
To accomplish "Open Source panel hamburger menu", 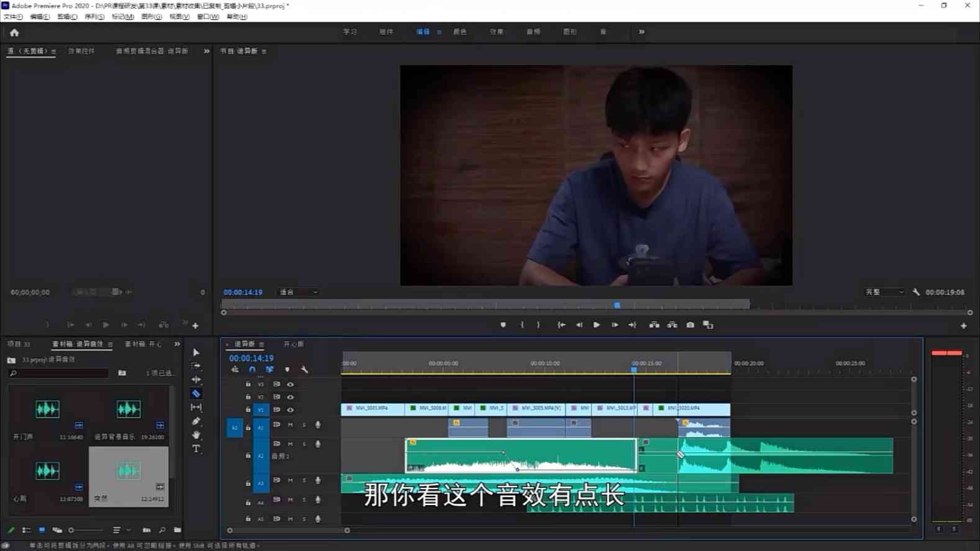I will click(54, 52).
